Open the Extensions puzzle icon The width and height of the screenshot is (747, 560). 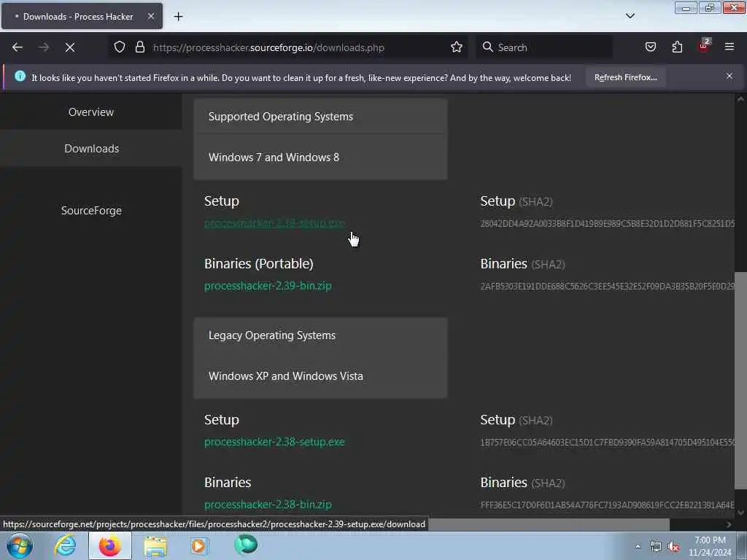coord(677,47)
